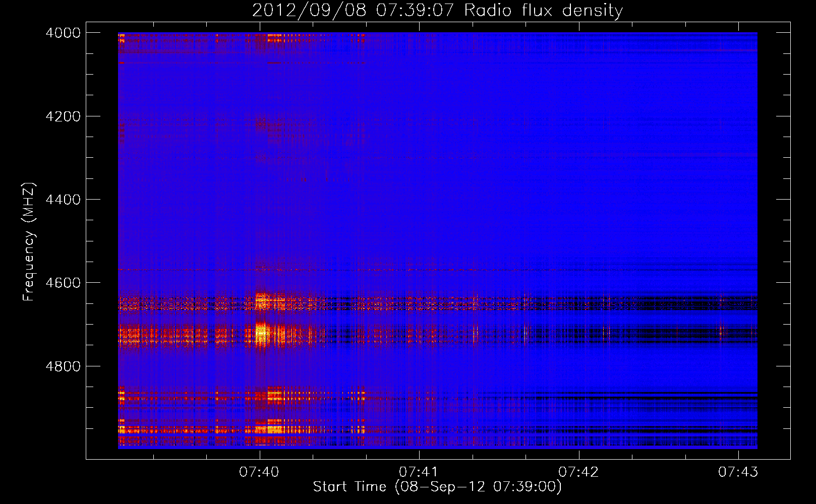Screen dimensions: 816x504
Task: Select the 4400 frequency axis label
Action: (63, 200)
